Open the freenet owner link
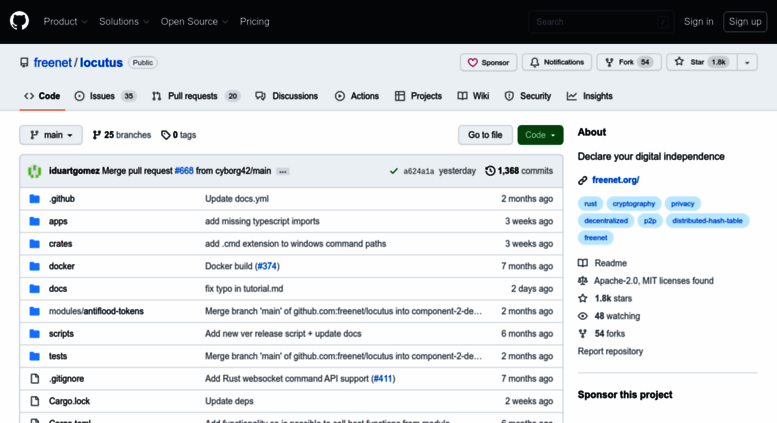Image resolution: width=777 pixels, height=423 pixels. (x=53, y=62)
